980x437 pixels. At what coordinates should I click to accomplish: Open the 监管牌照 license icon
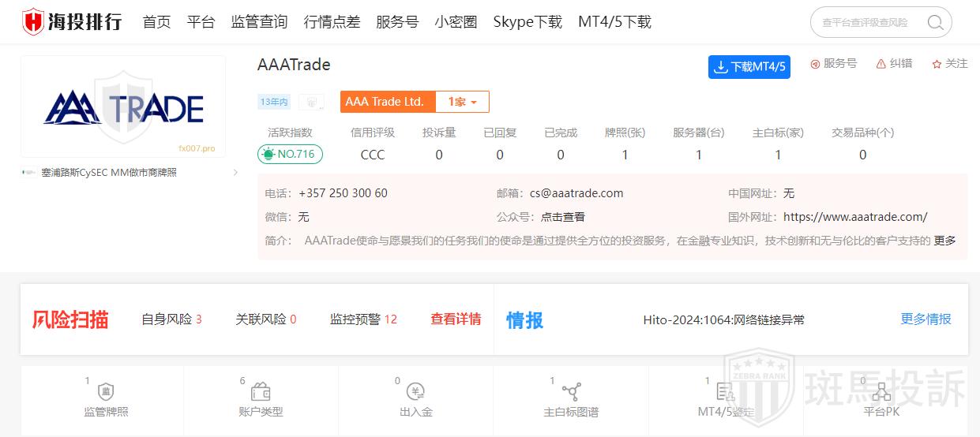tap(106, 392)
